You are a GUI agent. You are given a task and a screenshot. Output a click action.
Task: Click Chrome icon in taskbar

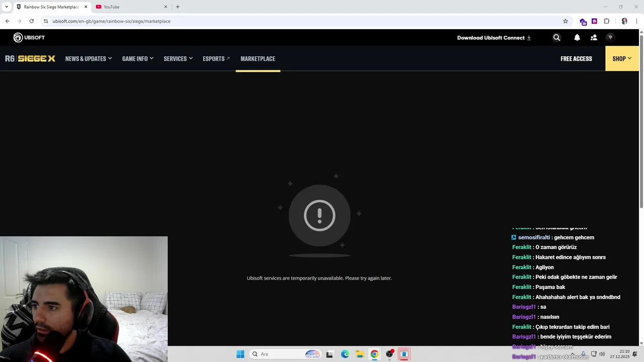(374, 354)
